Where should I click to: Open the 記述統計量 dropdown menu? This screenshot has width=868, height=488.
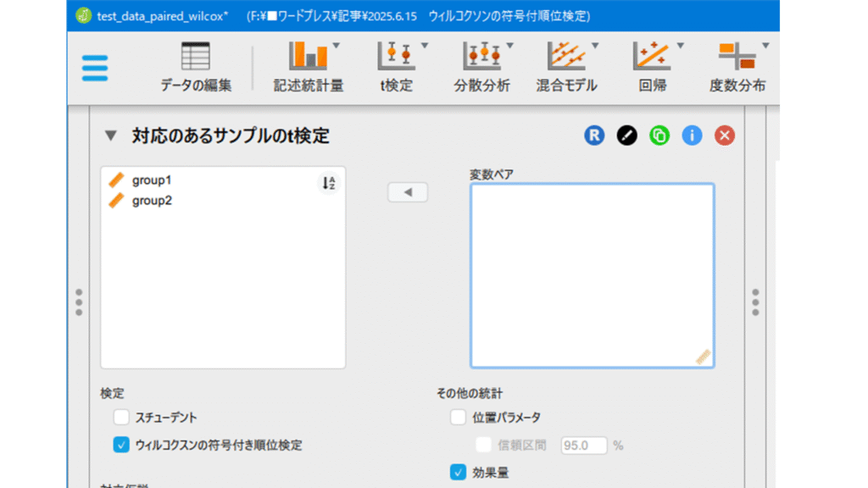[x=309, y=67]
